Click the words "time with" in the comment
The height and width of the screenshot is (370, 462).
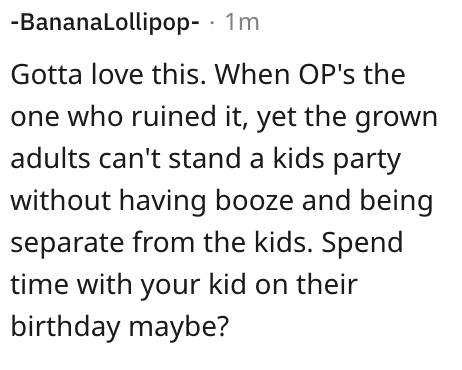click(71, 284)
